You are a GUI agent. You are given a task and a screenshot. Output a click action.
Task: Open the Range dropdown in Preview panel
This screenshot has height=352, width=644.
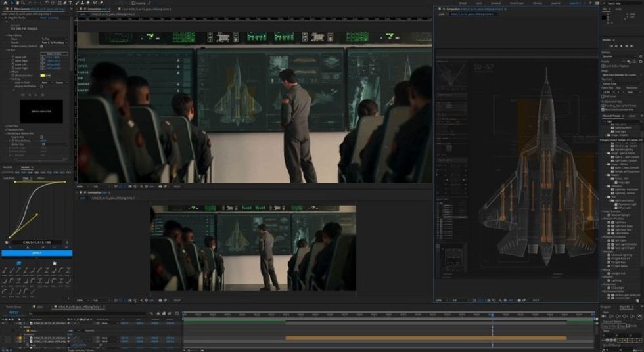622,75
